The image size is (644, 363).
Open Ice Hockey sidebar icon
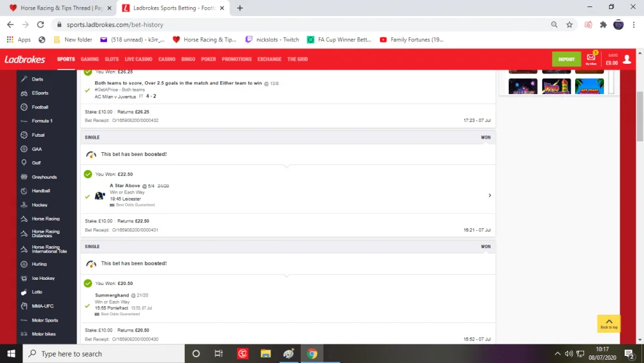(x=24, y=278)
